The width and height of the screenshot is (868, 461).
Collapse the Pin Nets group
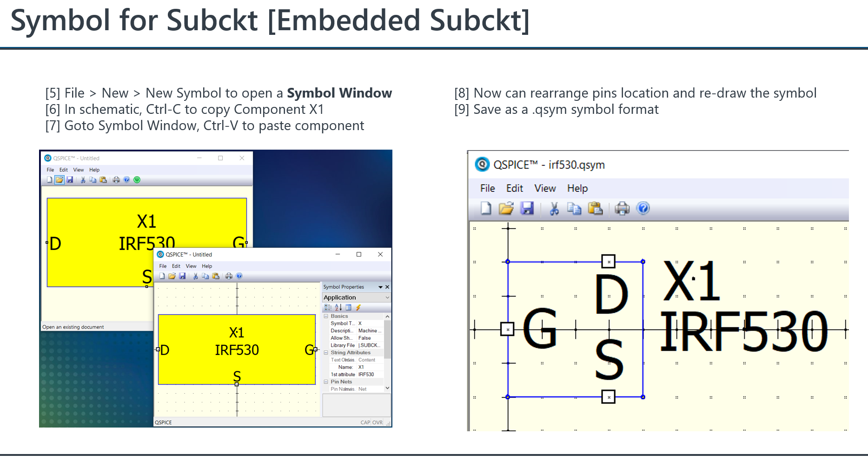point(326,382)
